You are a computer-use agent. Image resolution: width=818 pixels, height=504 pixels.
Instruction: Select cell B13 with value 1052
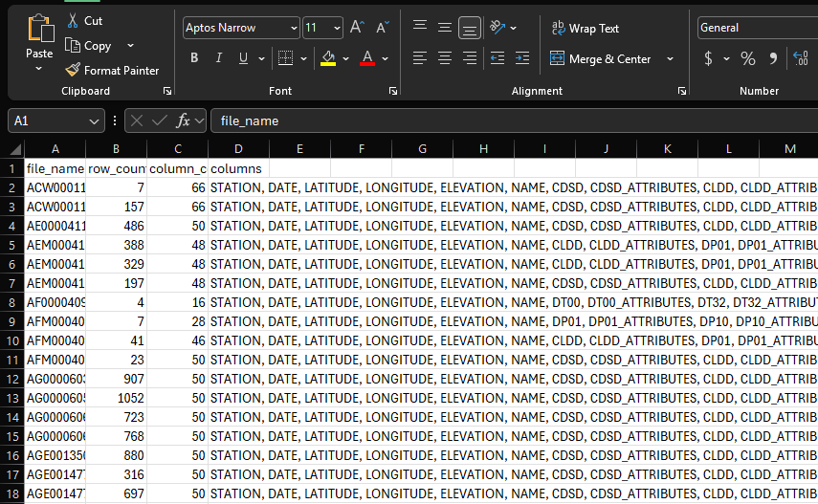(x=117, y=398)
